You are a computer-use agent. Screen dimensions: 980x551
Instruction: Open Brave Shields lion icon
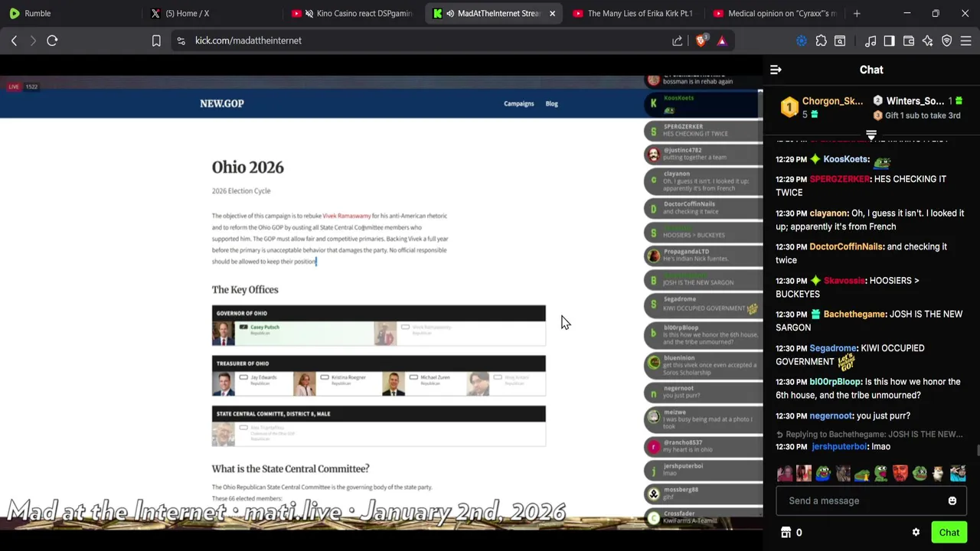[701, 41]
